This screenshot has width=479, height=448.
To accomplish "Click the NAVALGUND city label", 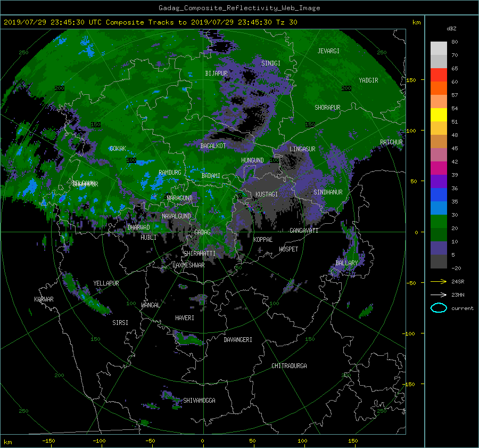I will 176,216.
